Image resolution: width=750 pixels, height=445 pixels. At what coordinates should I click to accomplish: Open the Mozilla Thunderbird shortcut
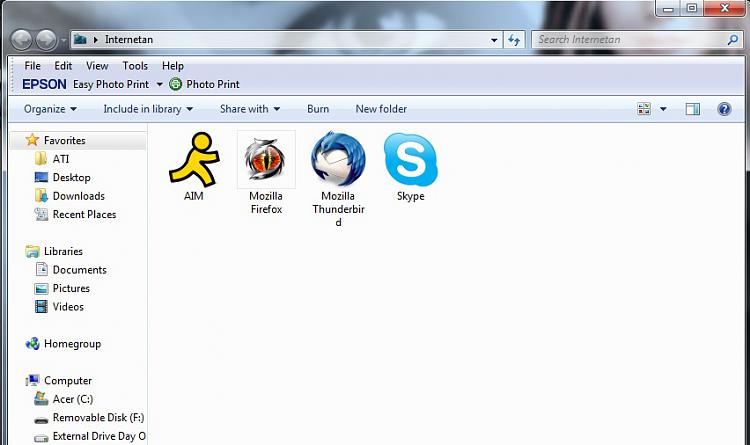(338, 159)
